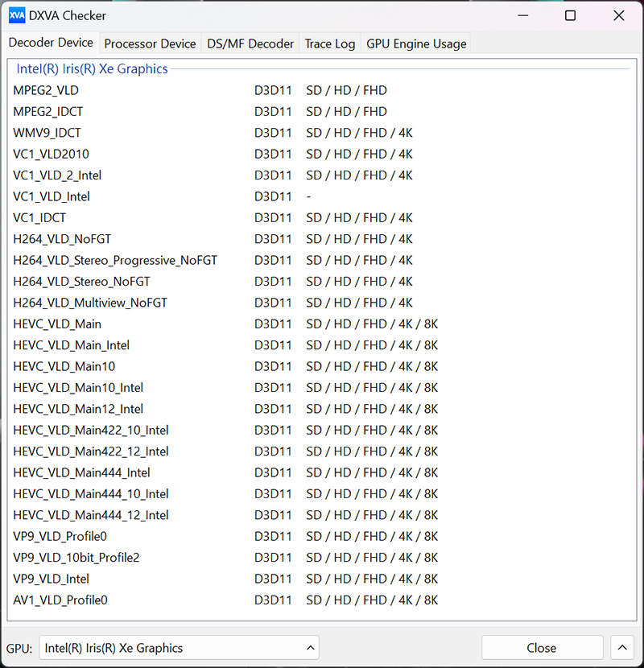Click the DXVA Checker app icon in title bar

coord(17,16)
